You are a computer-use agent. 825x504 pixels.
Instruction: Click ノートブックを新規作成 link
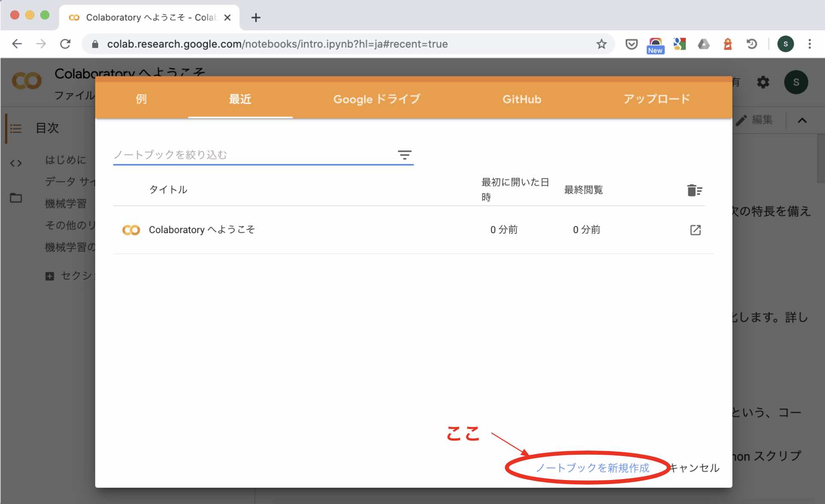tap(593, 468)
